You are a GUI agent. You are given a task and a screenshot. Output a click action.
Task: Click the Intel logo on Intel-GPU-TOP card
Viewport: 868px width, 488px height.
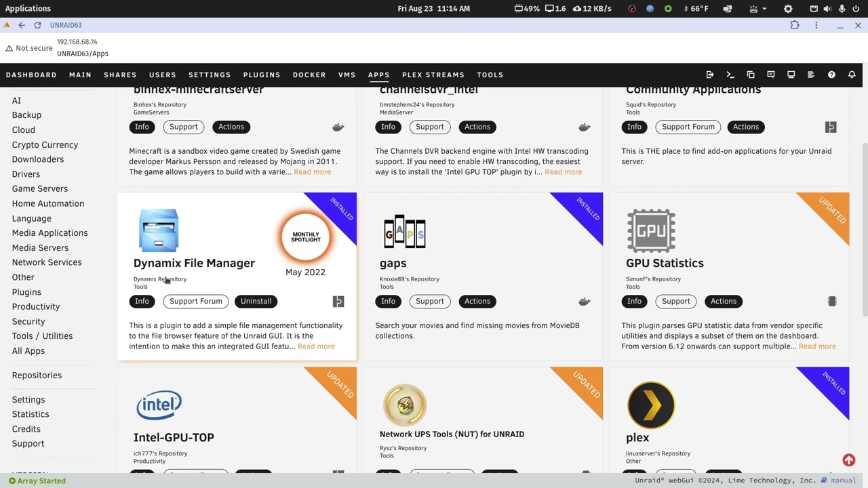click(x=159, y=405)
